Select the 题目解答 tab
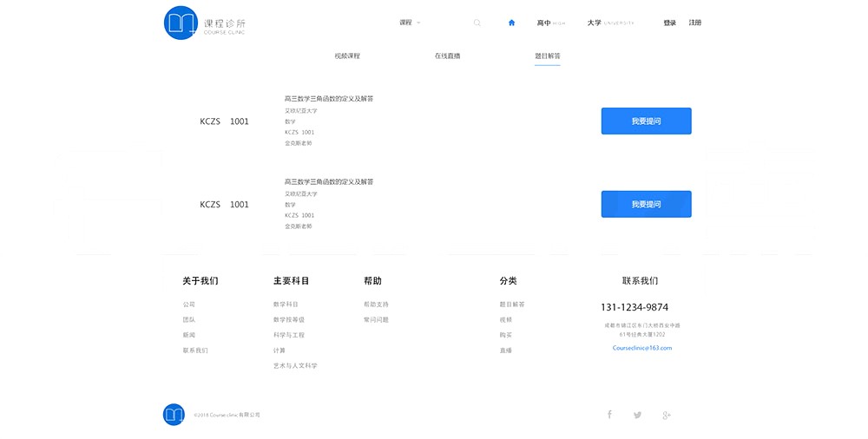 pos(547,56)
